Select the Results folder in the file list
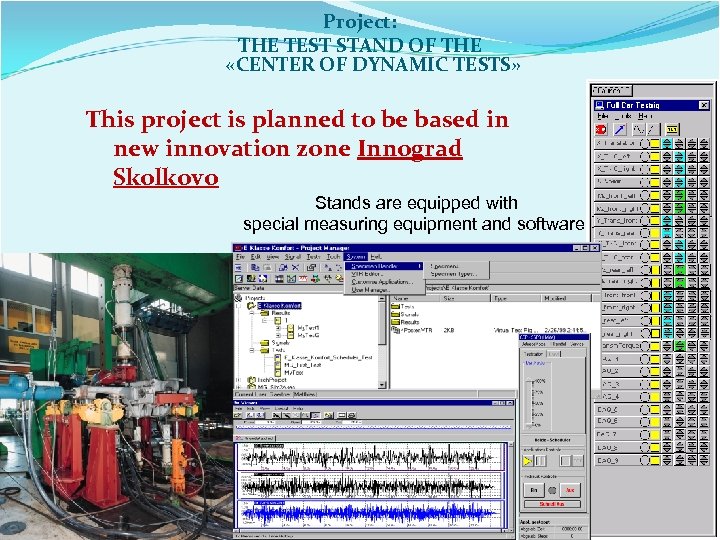Viewport: 720px width, 540px height. coord(405,322)
